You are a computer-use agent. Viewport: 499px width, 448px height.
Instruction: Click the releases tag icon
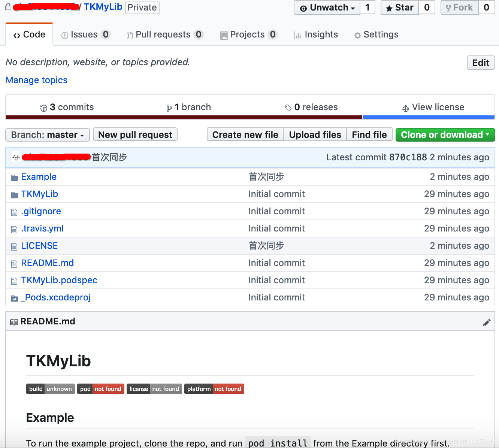tap(288, 108)
